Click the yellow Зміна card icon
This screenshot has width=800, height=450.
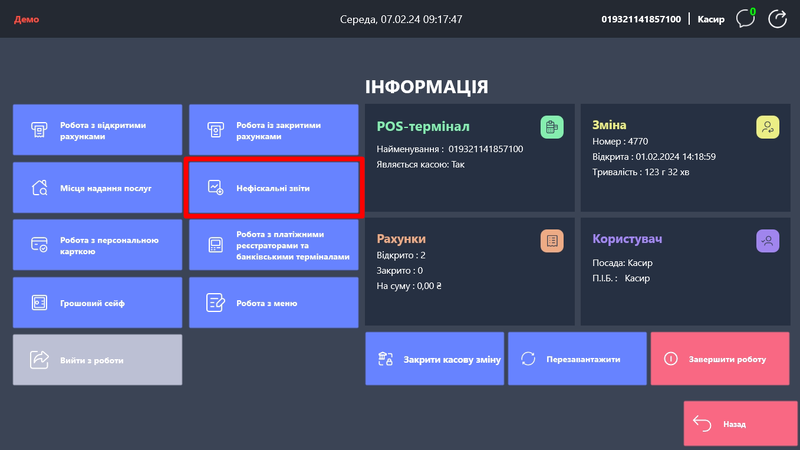767,127
